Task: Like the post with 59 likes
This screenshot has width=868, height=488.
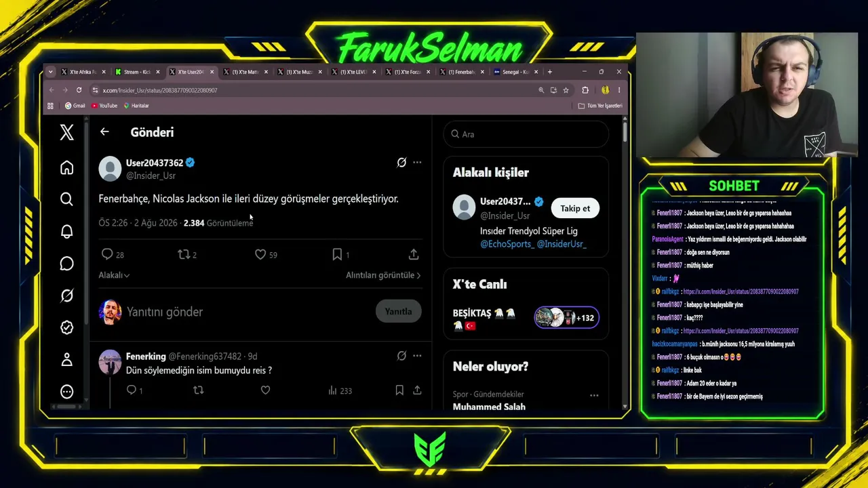Action: pyautogui.click(x=266, y=254)
